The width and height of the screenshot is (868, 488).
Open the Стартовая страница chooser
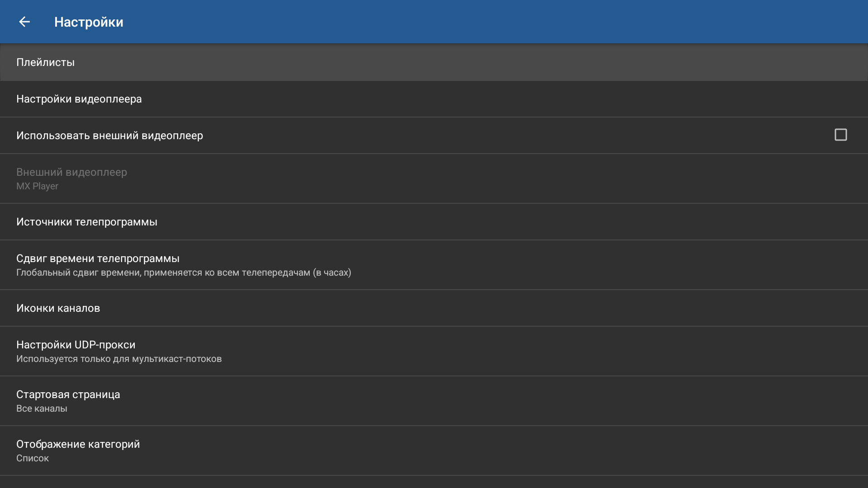(x=68, y=394)
